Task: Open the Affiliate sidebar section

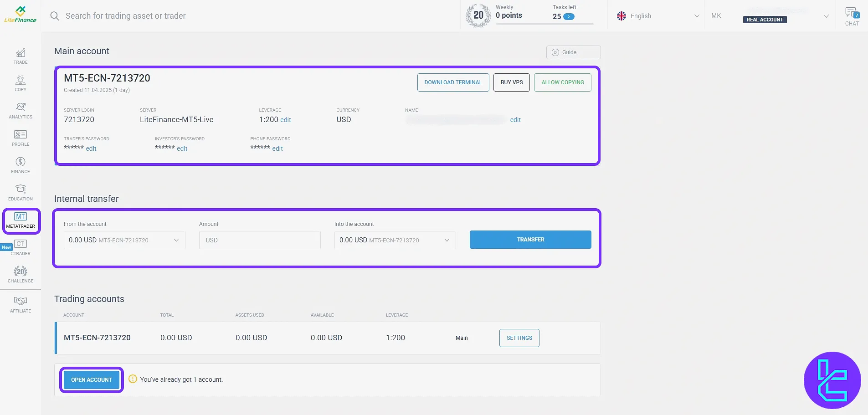Action: coord(21,304)
